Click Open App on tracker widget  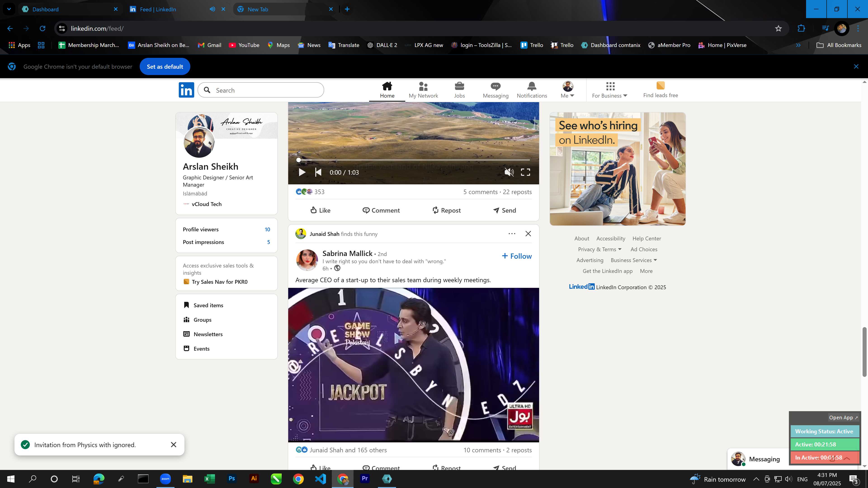(x=843, y=418)
